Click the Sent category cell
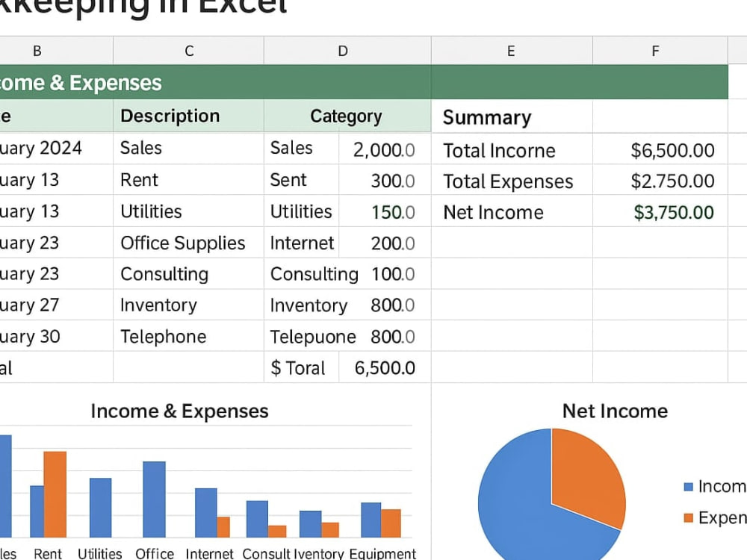This screenshot has height=560, width=747. click(x=302, y=179)
